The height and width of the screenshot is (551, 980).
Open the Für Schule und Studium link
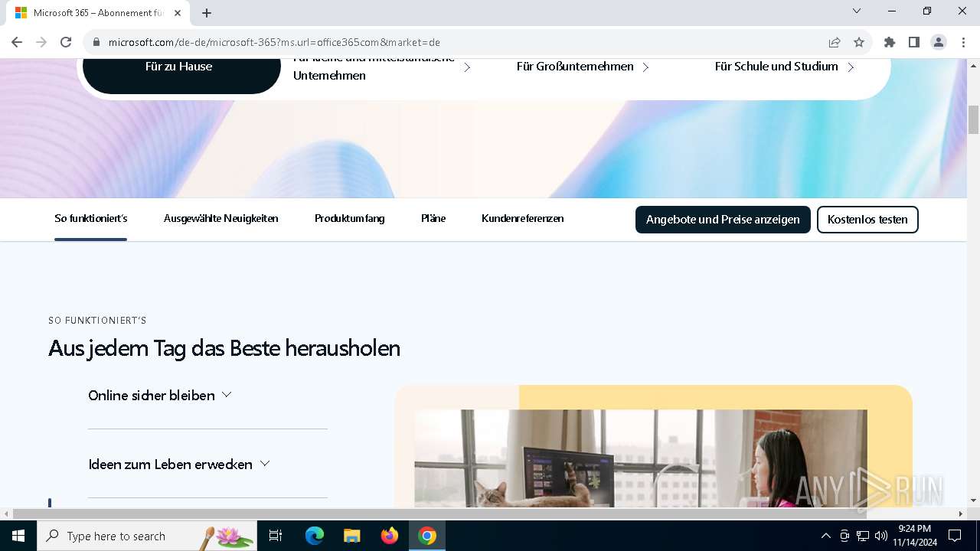click(x=776, y=67)
